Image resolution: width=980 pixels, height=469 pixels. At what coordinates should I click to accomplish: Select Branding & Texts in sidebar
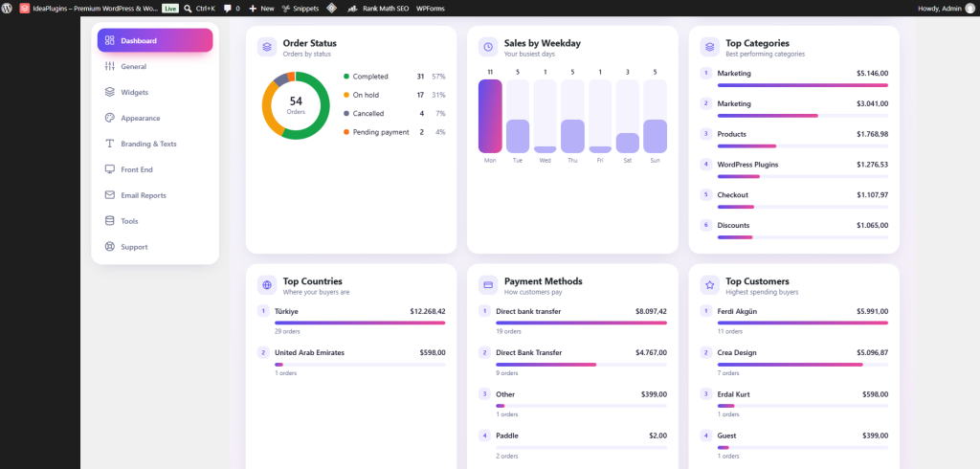[x=155, y=144]
